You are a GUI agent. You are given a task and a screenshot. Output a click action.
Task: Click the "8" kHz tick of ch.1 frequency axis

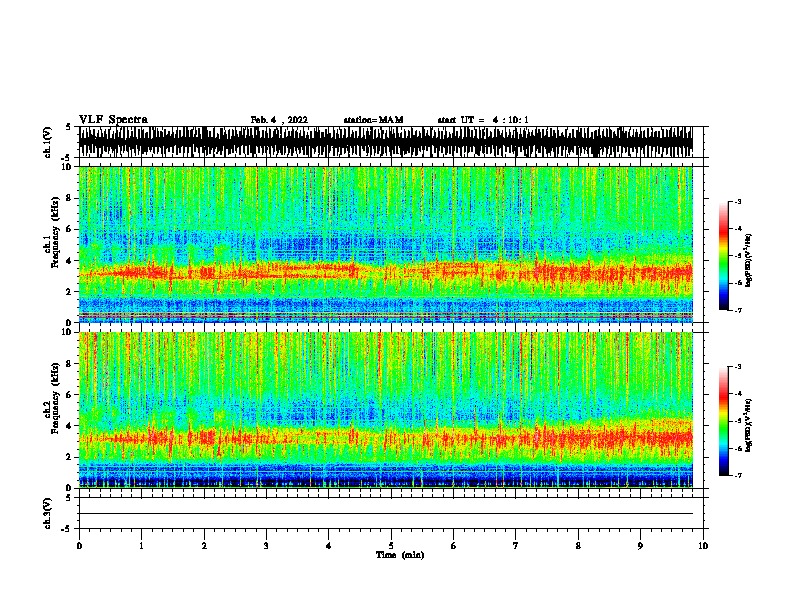pyautogui.click(x=71, y=198)
